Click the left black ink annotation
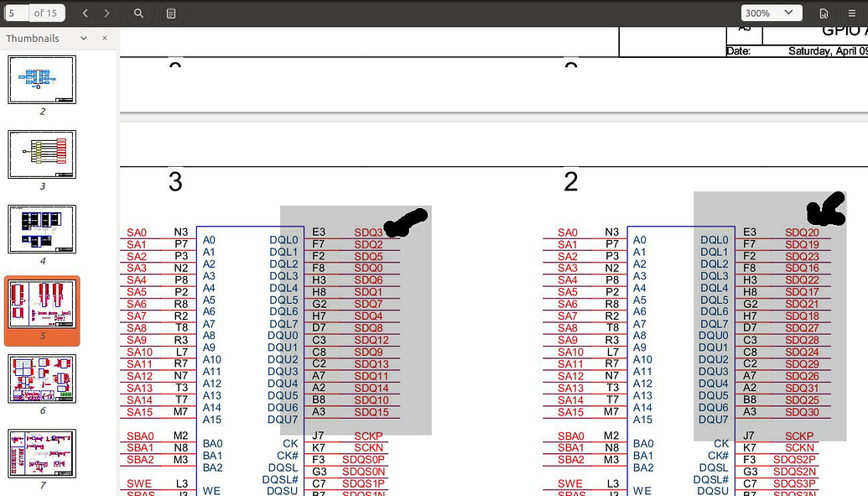Viewport: 868px width, 496px height. [406, 222]
